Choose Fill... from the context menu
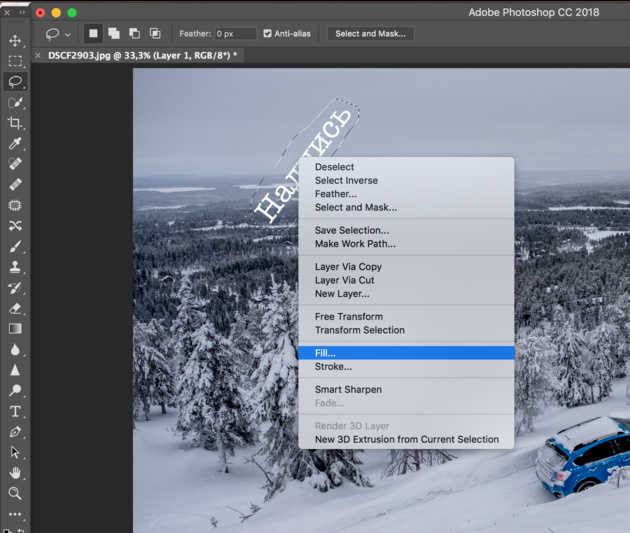630x533 pixels. (325, 353)
